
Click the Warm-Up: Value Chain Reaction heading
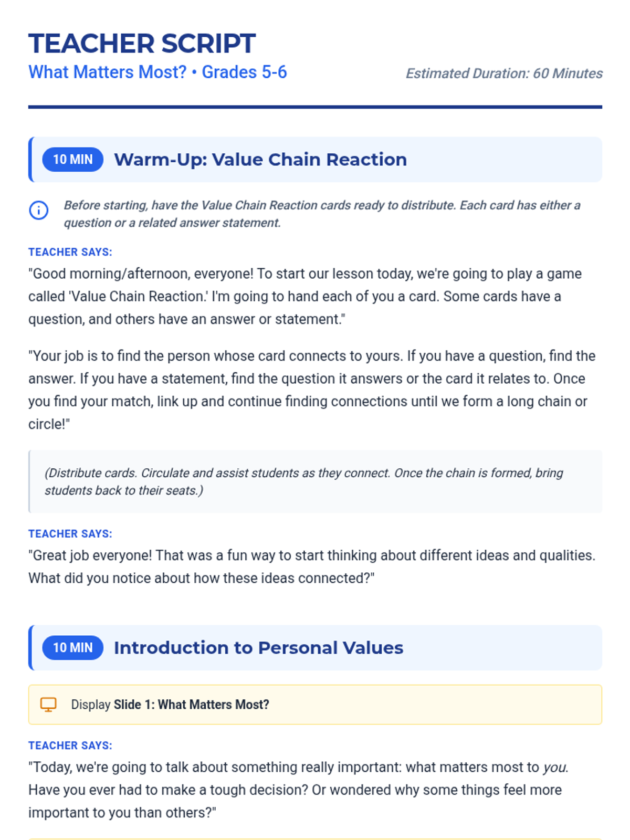click(260, 160)
